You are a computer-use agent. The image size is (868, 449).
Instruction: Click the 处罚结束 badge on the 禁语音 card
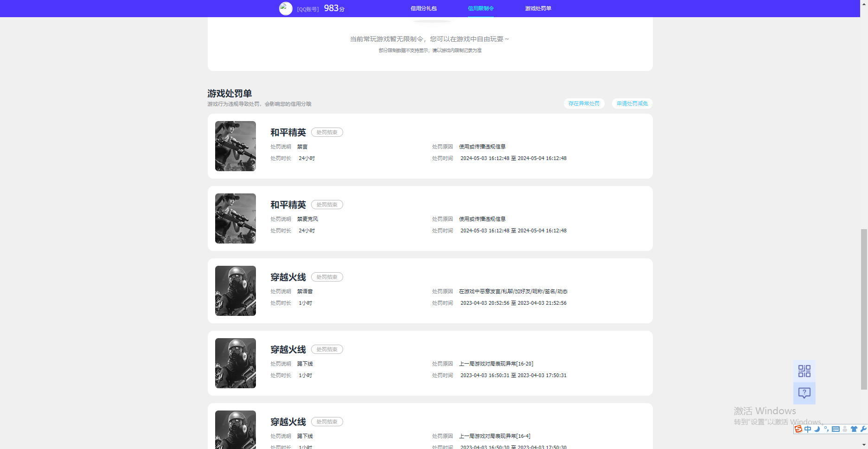click(x=327, y=277)
